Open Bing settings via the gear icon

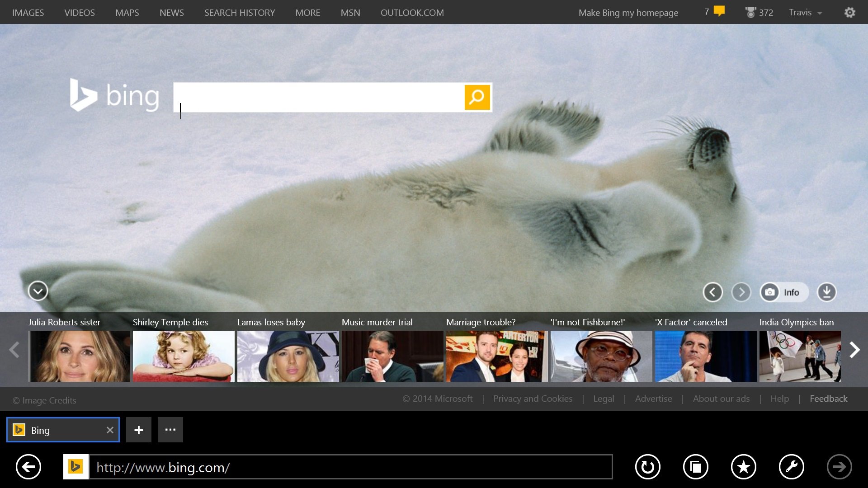(849, 12)
